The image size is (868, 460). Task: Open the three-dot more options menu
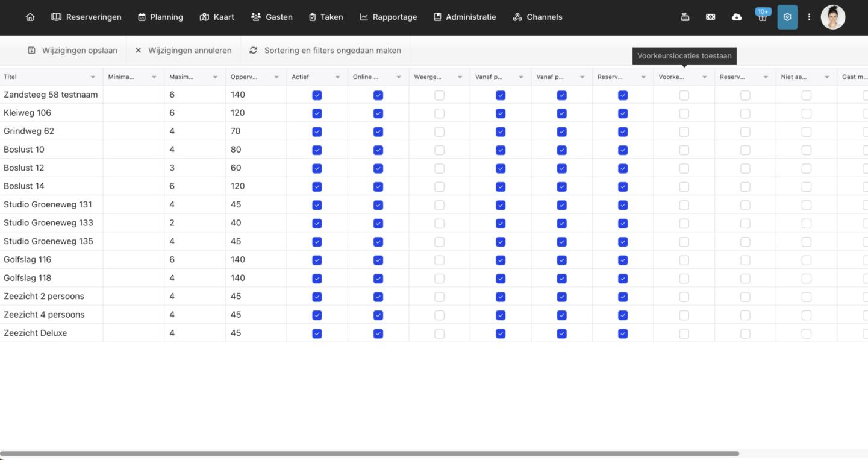809,17
